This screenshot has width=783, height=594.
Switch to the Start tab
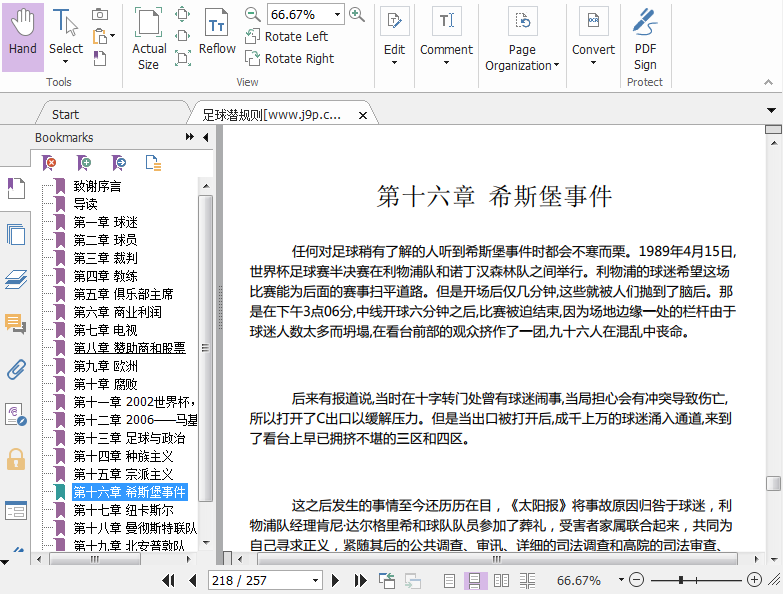click(x=65, y=115)
